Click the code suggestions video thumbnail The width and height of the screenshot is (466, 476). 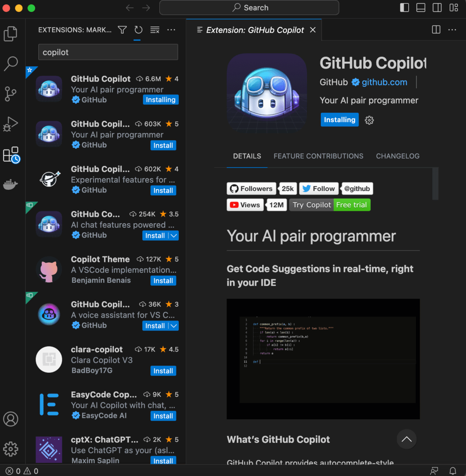tap(323, 359)
